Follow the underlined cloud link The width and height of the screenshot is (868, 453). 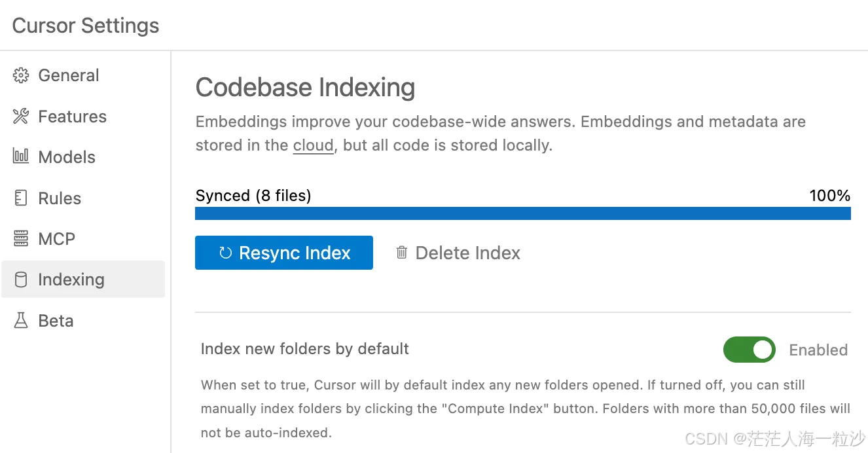point(313,145)
